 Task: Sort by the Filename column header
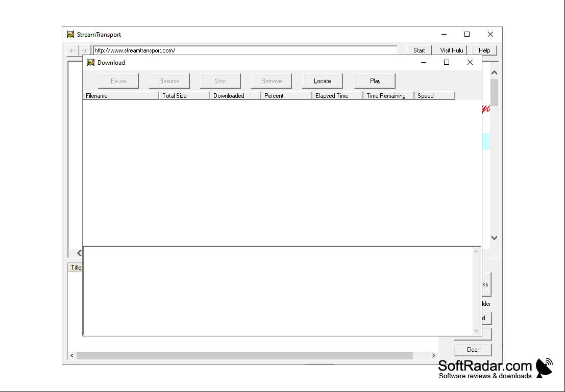click(x=121, y=96)
